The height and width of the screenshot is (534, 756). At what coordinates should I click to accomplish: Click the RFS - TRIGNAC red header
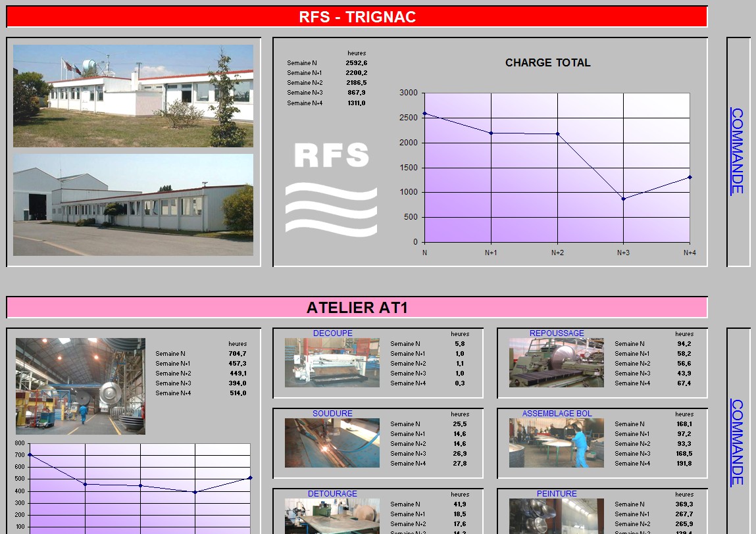coord(357,17)
